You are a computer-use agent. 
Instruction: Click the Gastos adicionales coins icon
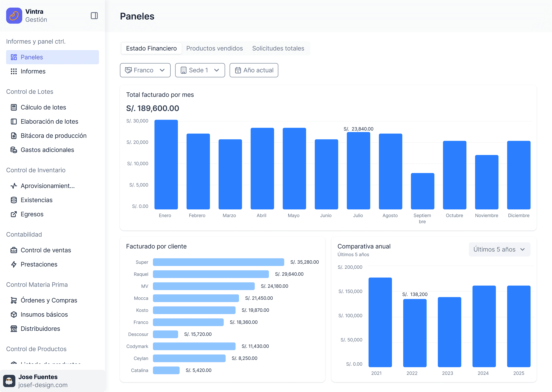click(14, 150)
